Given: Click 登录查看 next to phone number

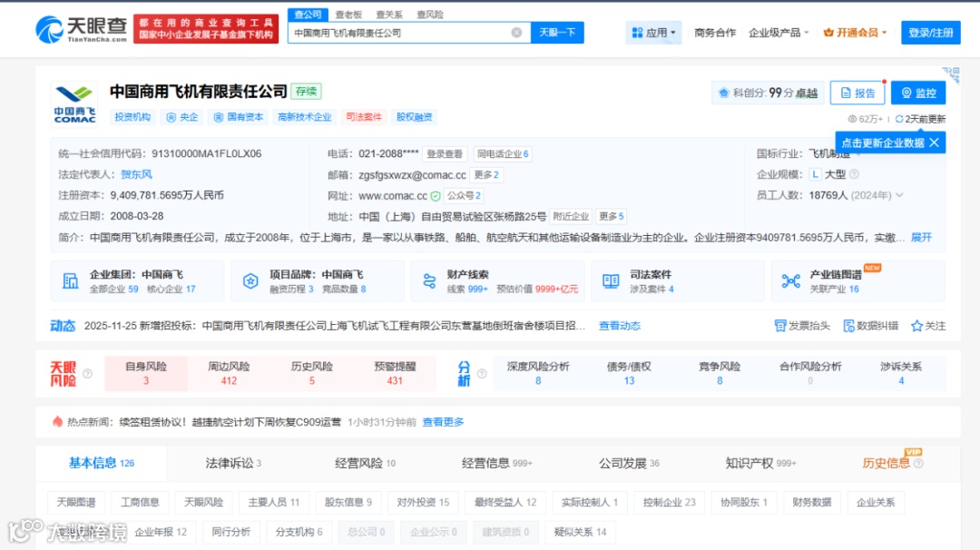Looking at the screenshot, I should pos(445,153).
